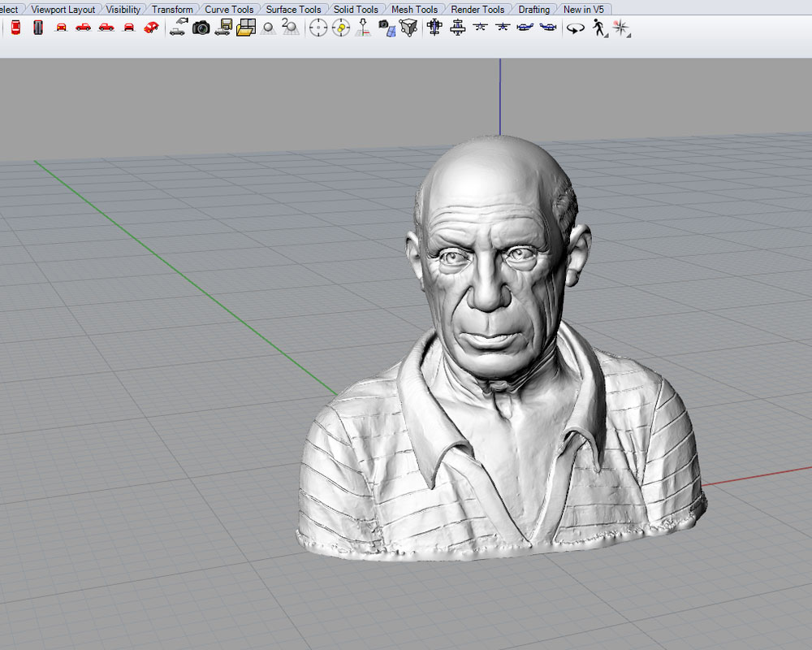Click the crosshair icon with yellow spheres
Image resolution: width=812 pixels, height=650 pixels.
(x=341, y=28)
